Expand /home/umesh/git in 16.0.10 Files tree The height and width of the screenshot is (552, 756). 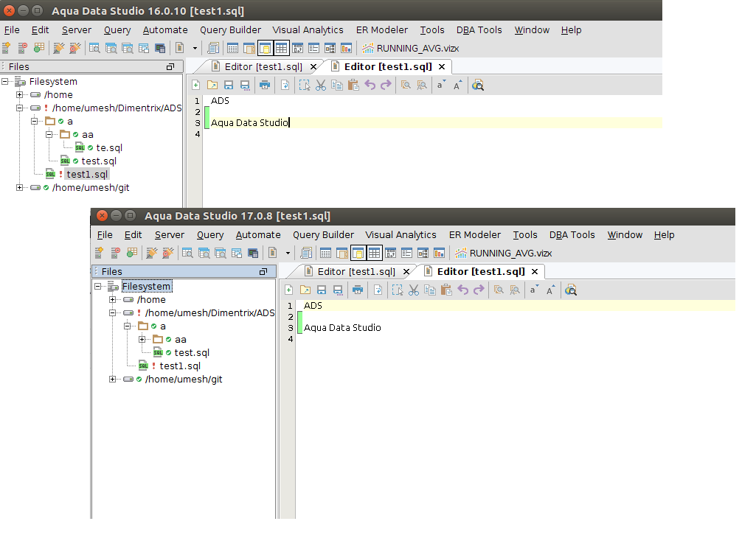19,187
